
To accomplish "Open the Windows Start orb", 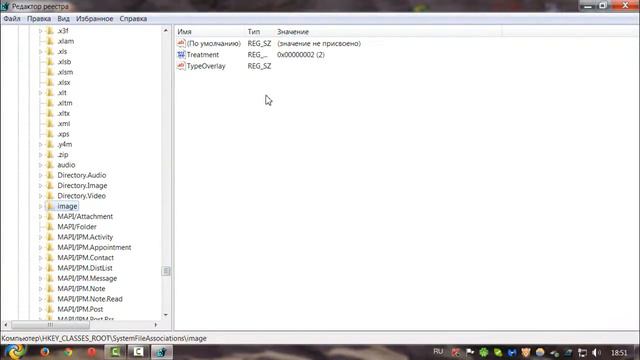I will [16, 351].
